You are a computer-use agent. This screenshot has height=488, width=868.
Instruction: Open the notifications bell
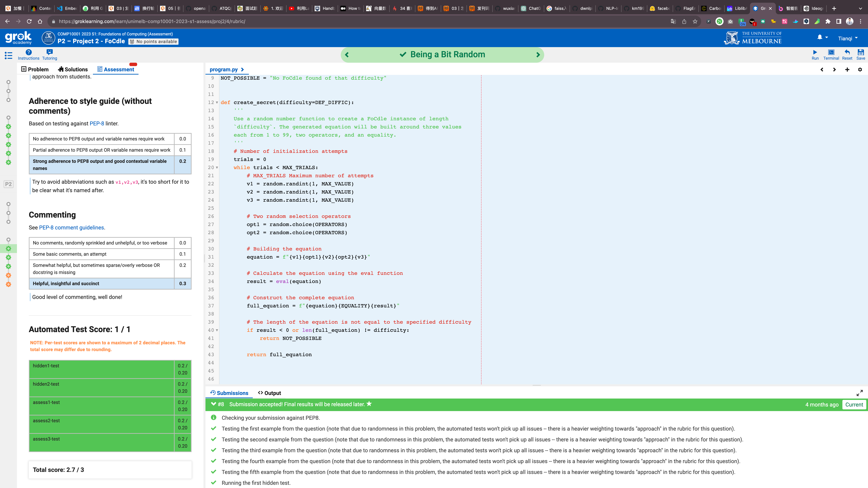820,37
